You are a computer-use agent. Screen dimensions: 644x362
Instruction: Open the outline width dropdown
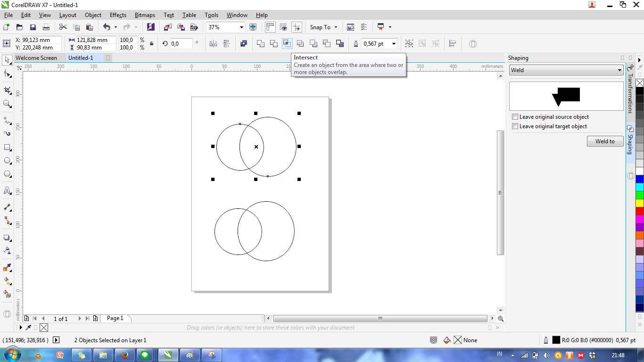click(x=394, y=43)
